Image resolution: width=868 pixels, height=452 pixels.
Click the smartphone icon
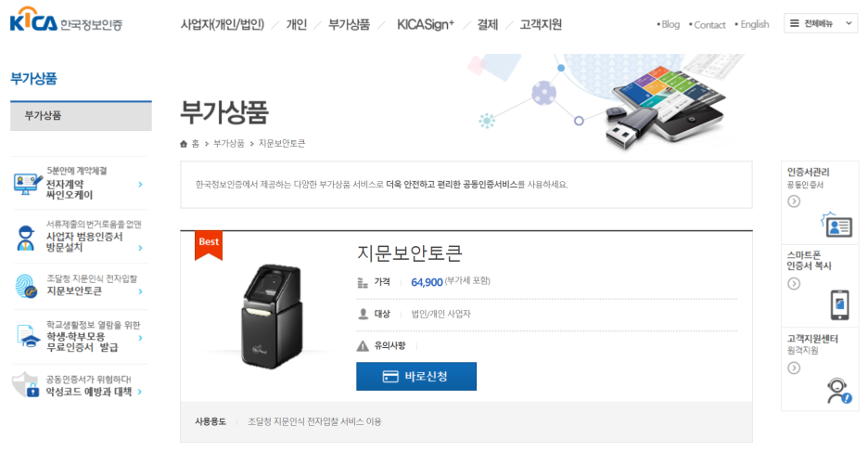click(x=840, y=305)
